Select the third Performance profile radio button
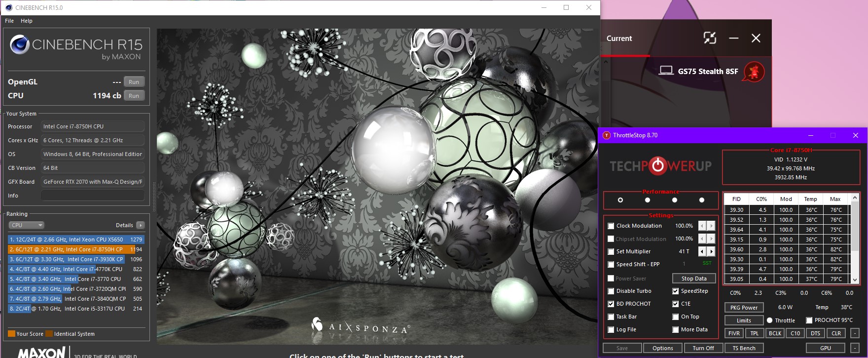 coord(675,200)
